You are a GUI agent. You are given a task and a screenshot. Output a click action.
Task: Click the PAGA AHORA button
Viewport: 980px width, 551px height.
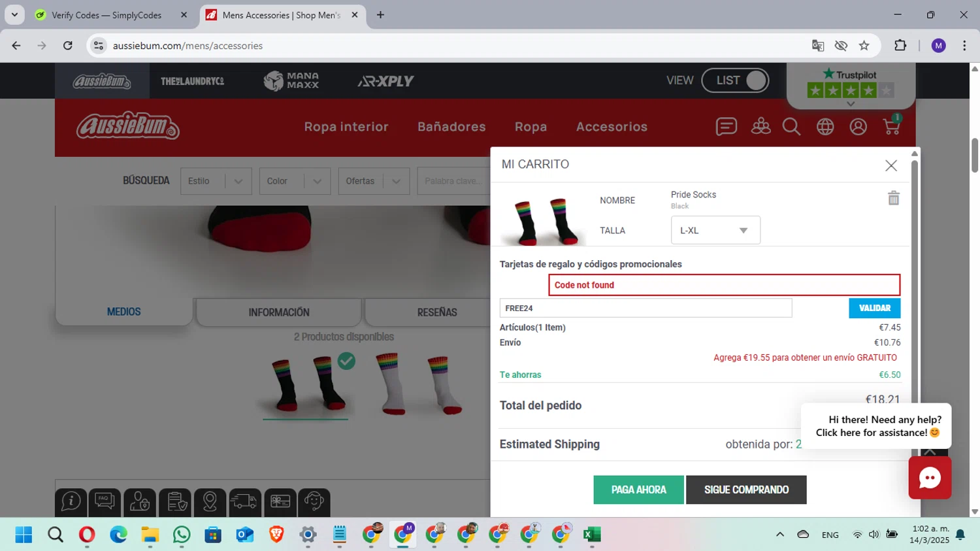coord(638,490)
